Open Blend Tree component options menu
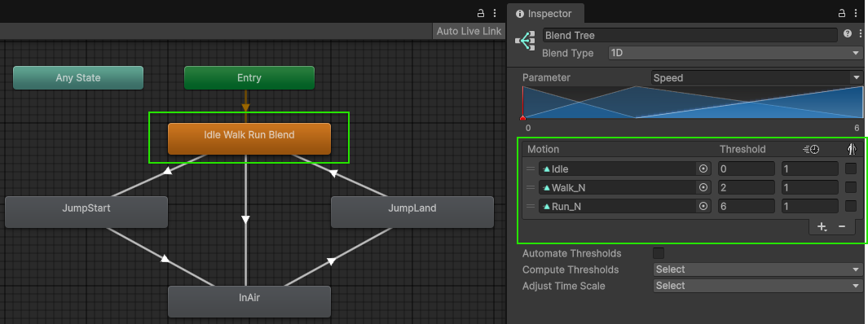The image size is (868, 324). pyautogui.click(x=860, y=34)
